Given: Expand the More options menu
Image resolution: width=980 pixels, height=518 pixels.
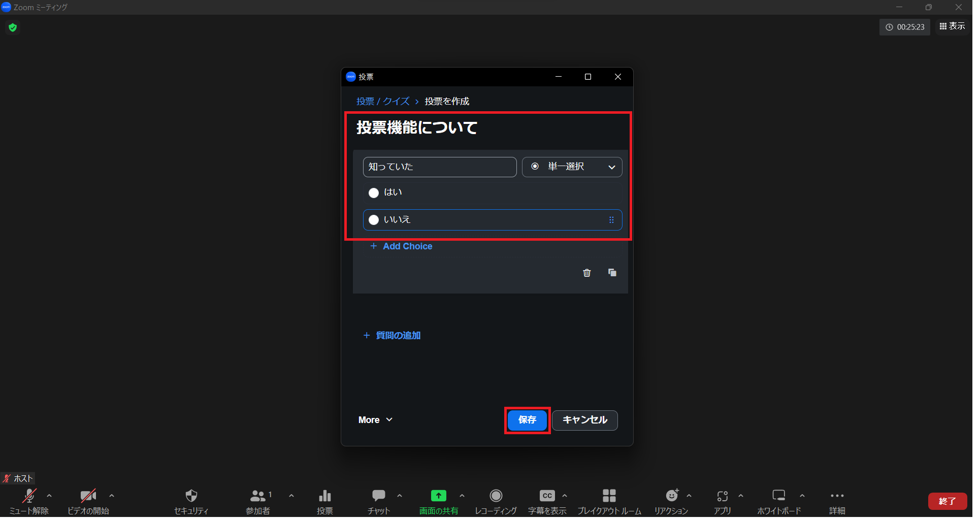Looking at the screenshot, I should 375,420.
